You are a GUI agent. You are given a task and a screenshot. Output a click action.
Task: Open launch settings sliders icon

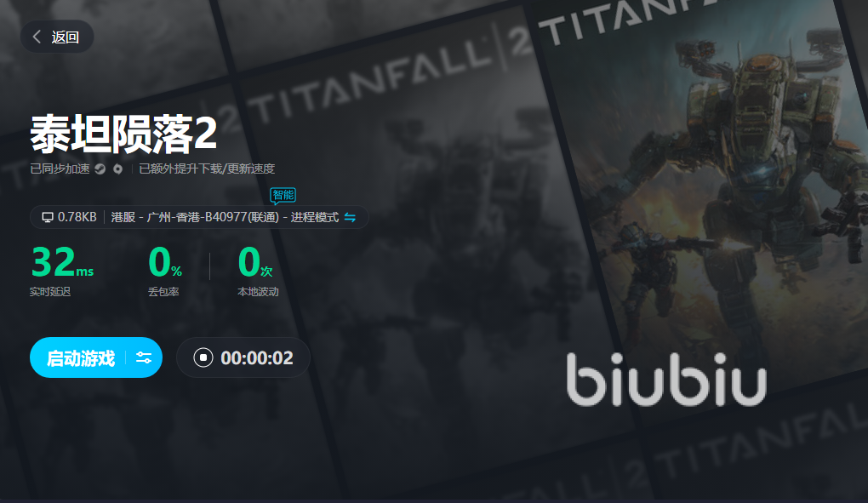144,357
